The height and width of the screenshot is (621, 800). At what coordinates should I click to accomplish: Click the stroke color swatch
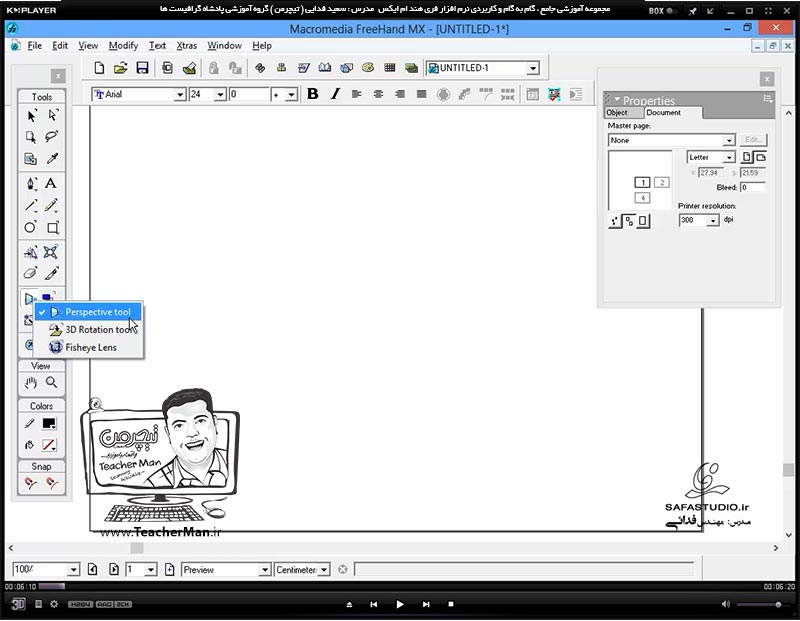(49, 424)
